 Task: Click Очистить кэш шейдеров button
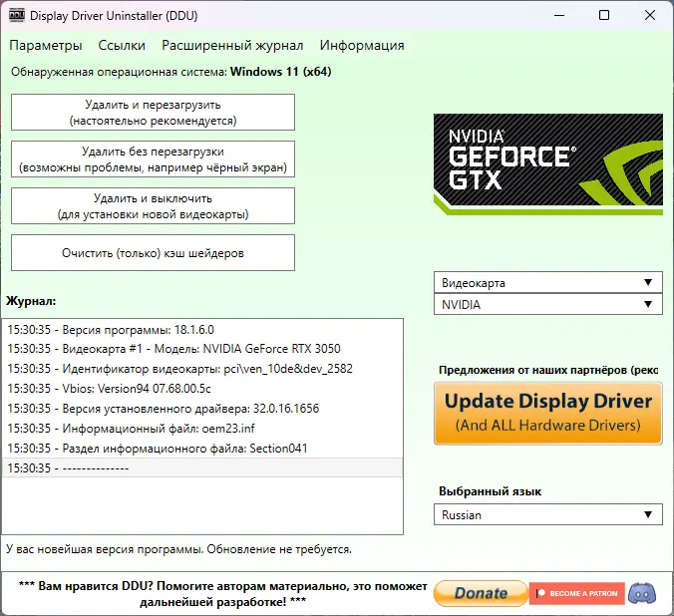click(153, 253)
